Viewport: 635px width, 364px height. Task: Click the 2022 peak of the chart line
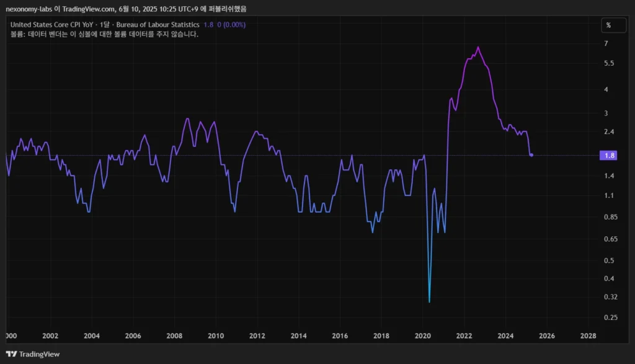click(477, 47)
